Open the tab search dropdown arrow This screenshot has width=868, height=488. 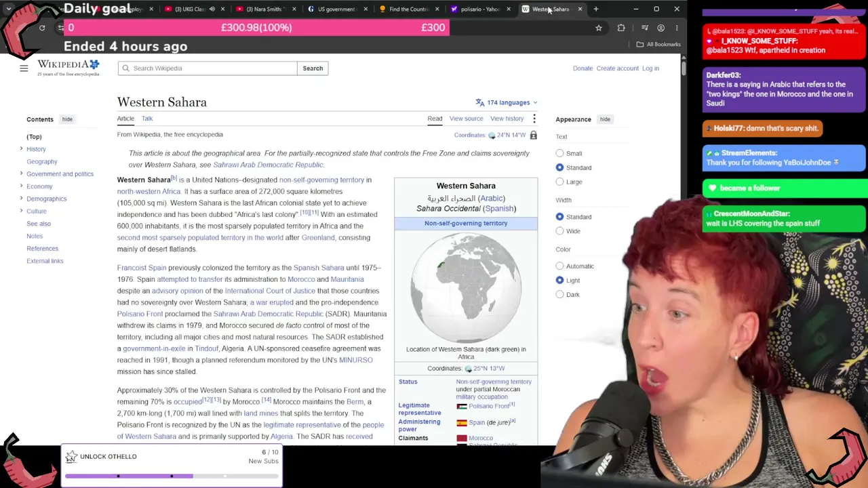tap(8, 9)
